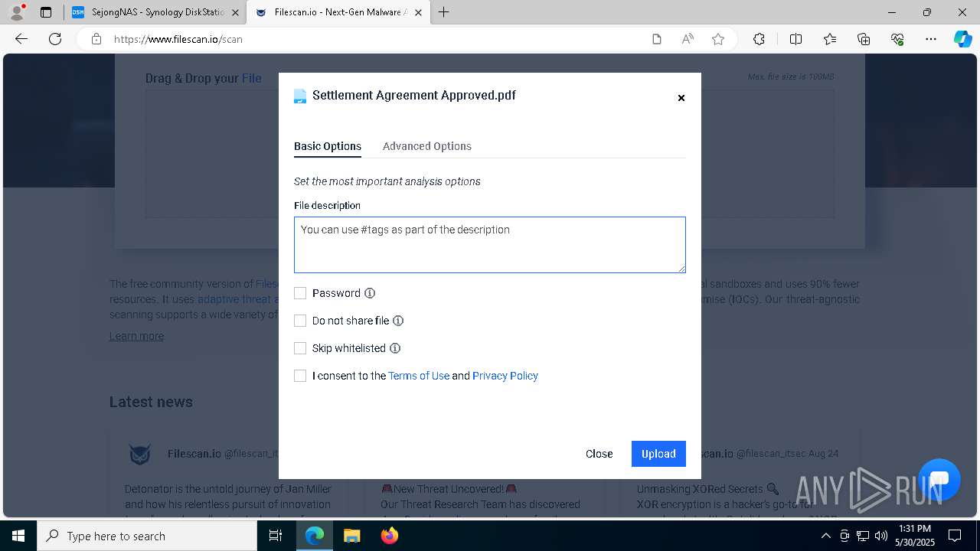Screen dimensions: 980x551
Task: Open volume control in tray
Action: (x=880, y=536)
